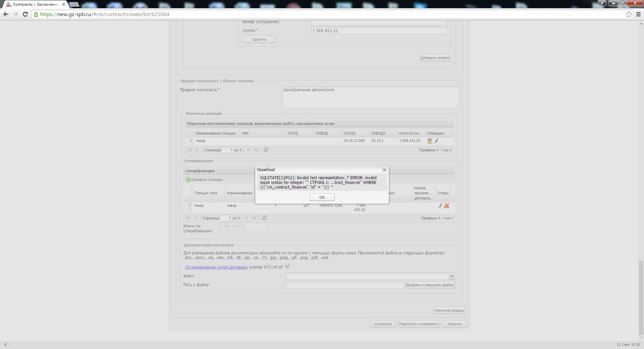Go to last page in Спецификация grid
Screen dimensions: 644x349
point(254,218)
